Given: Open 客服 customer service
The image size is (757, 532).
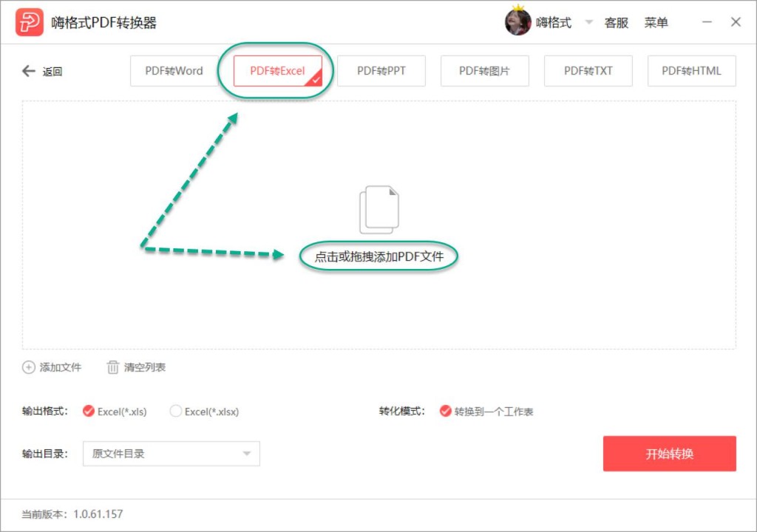Looking at the screenshot, I should pyautogui.click(x=616, y=23).
